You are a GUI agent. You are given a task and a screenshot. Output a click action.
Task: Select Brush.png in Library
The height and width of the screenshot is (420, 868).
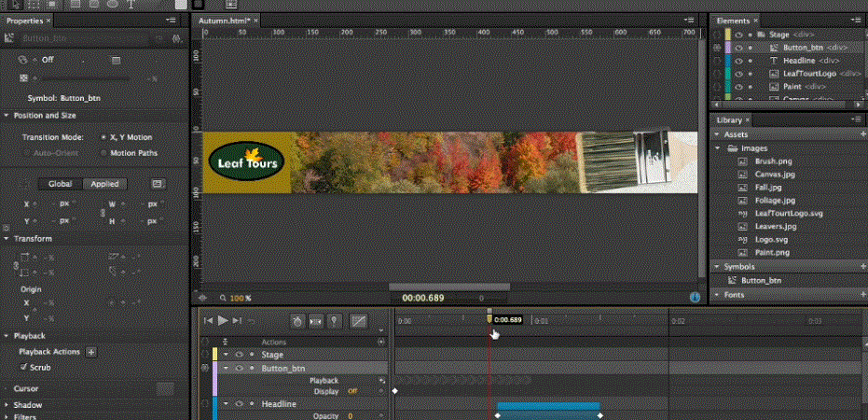[x=773, y=161]
